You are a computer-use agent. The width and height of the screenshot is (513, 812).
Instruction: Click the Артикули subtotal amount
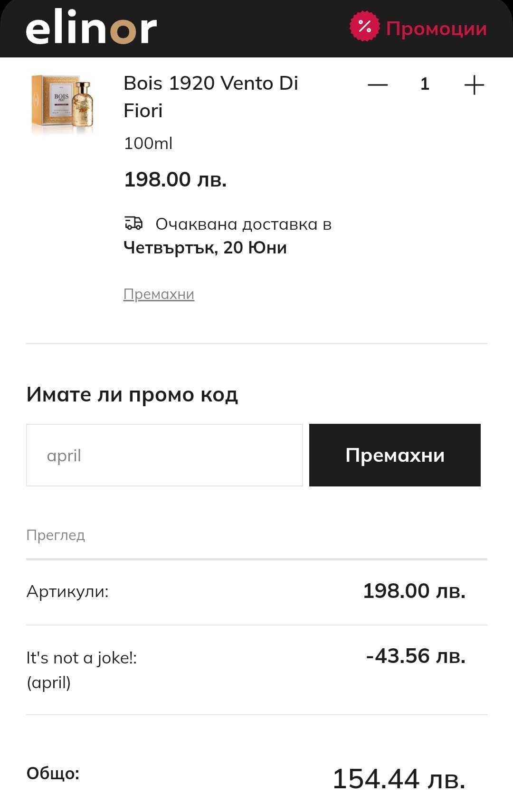click(x=414, y=591)
